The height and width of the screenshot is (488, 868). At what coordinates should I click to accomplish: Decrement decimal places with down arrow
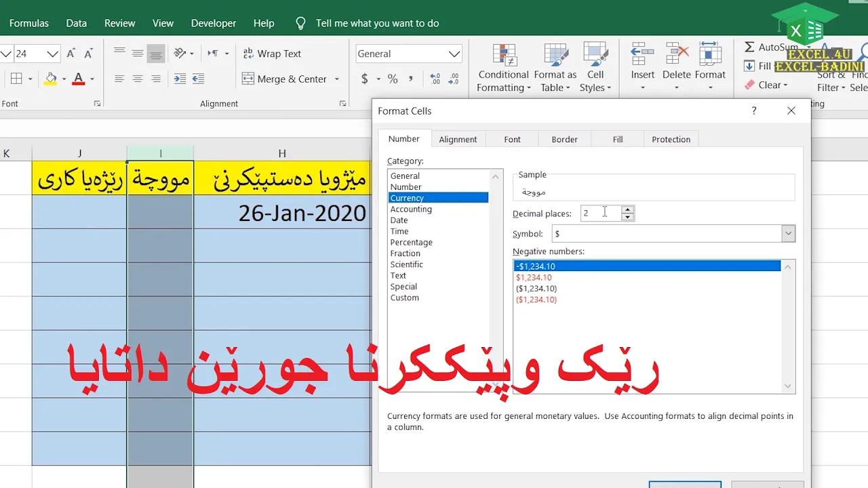[x=628, y=217]
